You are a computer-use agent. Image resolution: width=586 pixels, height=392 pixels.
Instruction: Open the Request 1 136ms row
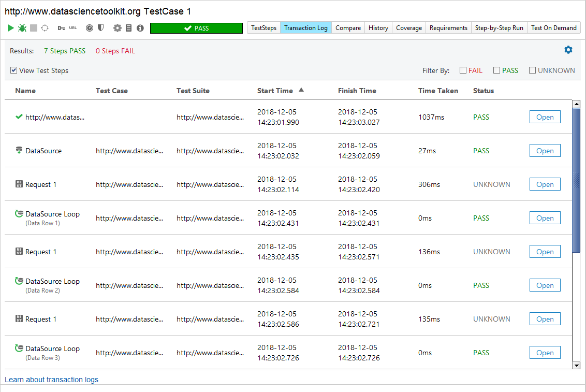pos(545,252)
